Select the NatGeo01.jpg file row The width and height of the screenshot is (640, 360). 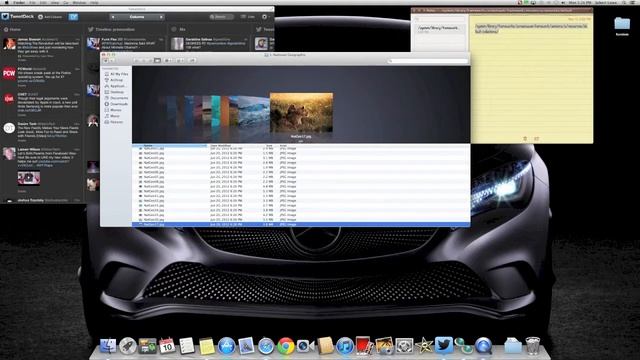pos(301,149)
